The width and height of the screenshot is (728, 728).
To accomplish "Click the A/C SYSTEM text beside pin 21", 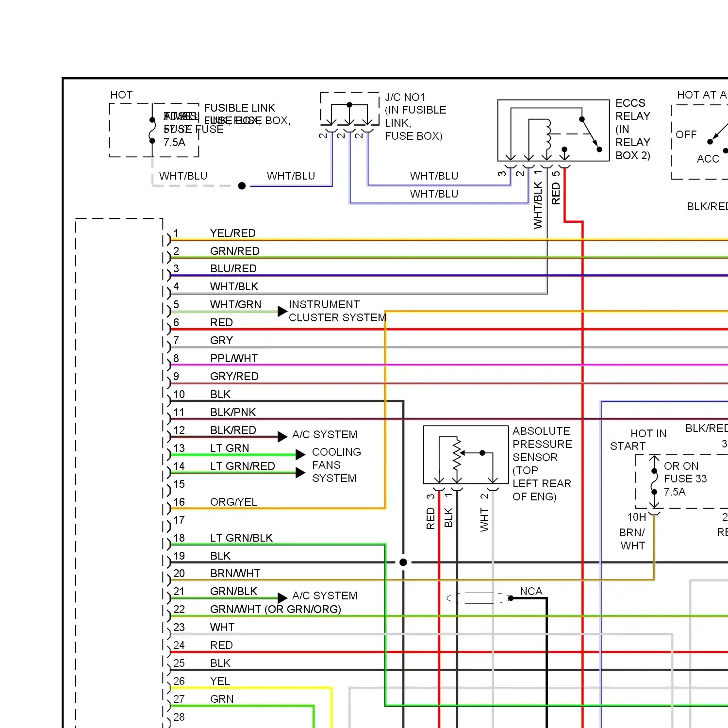I will click(325, 596).
